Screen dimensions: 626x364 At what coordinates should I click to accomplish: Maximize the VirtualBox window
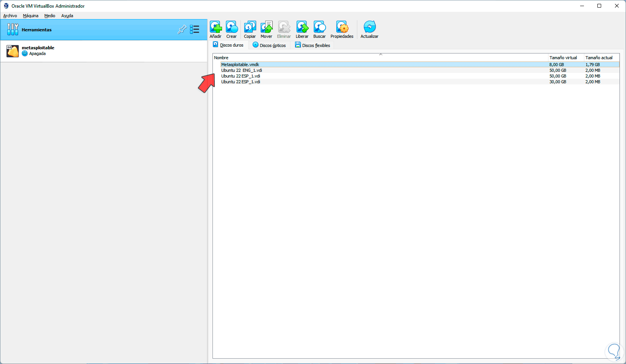599,6
